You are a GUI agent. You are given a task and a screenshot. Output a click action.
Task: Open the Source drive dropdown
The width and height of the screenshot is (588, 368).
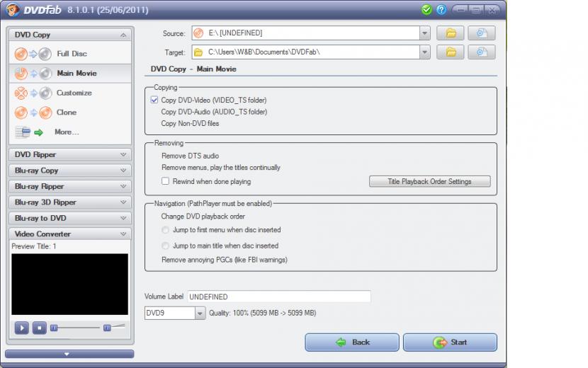point(424,33)
